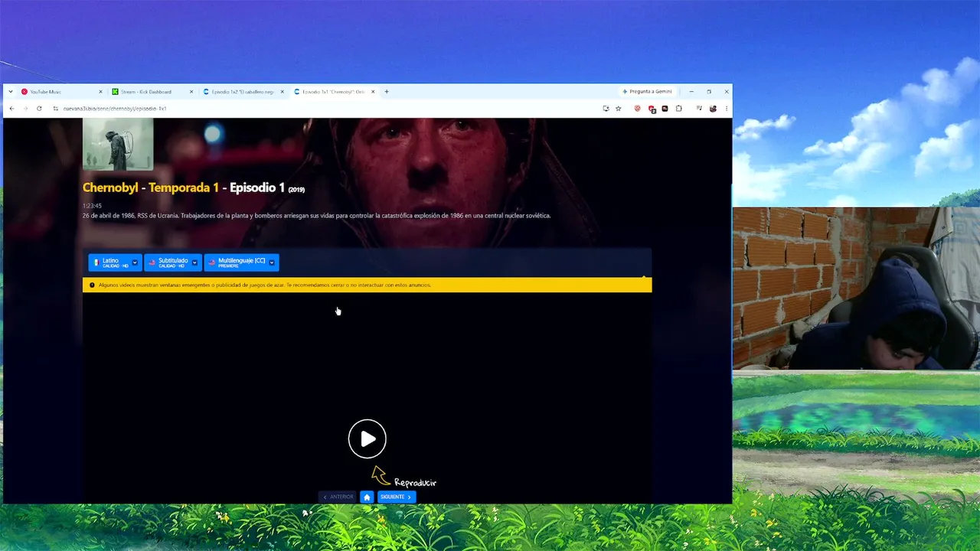Click the install app icon in address bar
980x551 pixels.
point(606,109)
